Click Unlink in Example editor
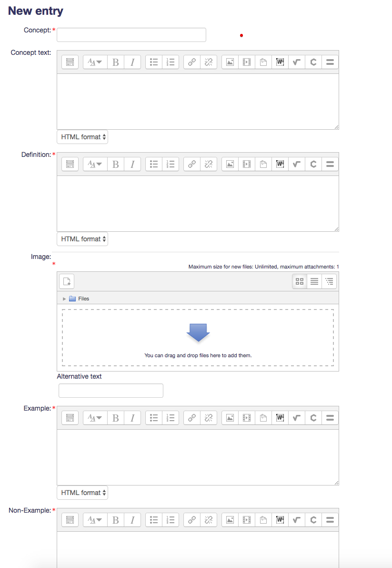 pos(209,418)
